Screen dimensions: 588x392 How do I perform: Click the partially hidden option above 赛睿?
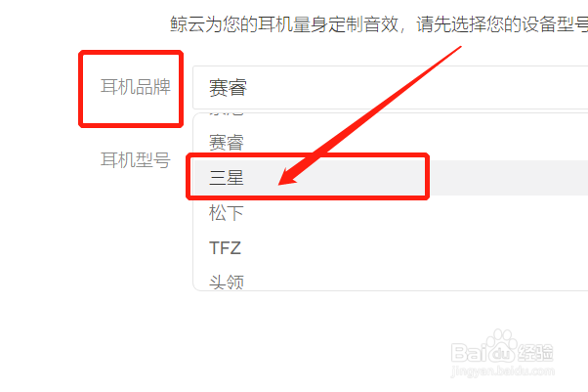[x=227, y=113]
